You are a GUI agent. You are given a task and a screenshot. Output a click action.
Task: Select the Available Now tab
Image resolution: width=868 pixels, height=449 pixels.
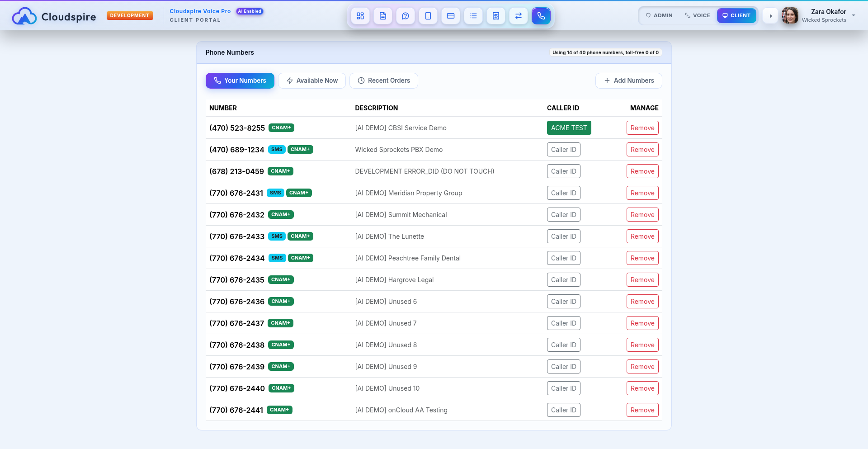(x=312, y=80)
